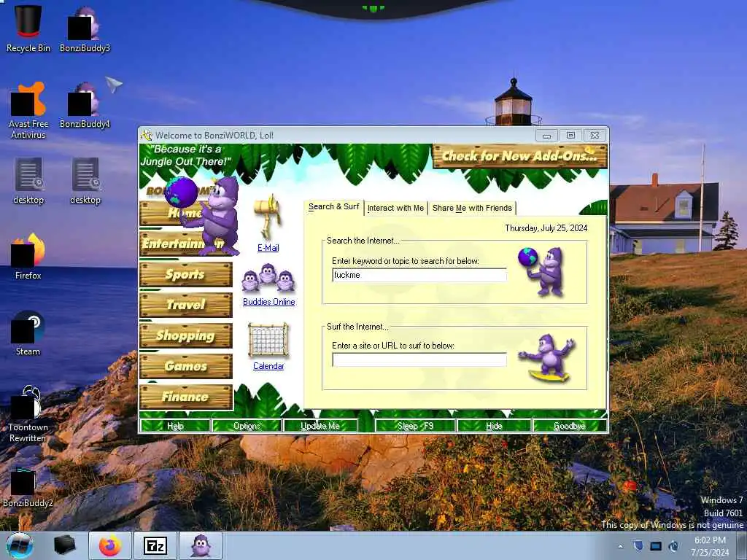Open 7-Zip from the taskbar
The height and width of the screenshot is (560, 747).
click(155, 545)
